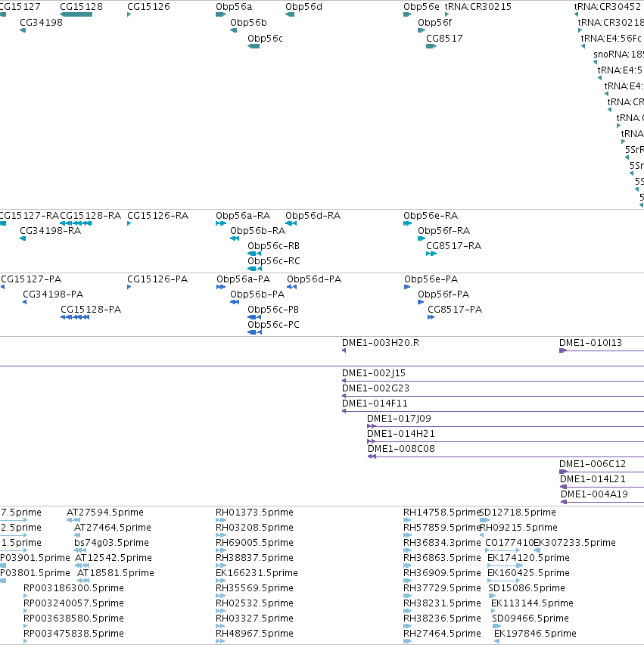
Task: Click the CG8517-PA protein feature
Action: pos(431,317)
